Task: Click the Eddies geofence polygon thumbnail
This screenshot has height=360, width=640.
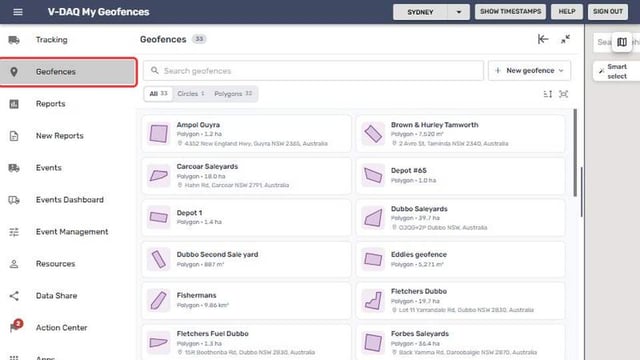Action: 373,260
